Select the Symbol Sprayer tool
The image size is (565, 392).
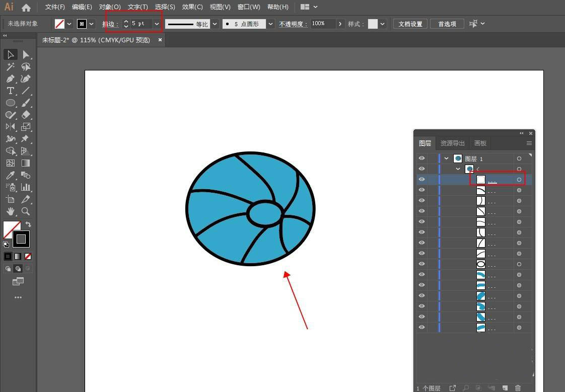tap(10, 187)
